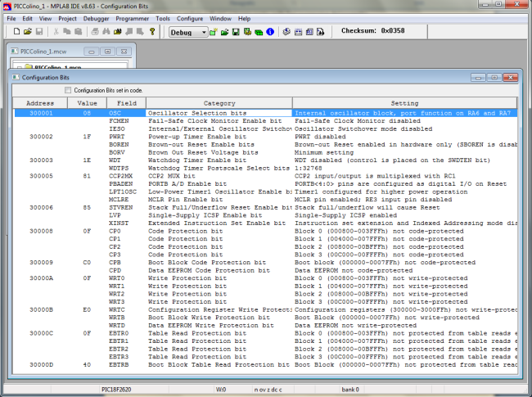Open the Window menu
The height and width of the screenshot is (397, 532).
tap(220, 19)
